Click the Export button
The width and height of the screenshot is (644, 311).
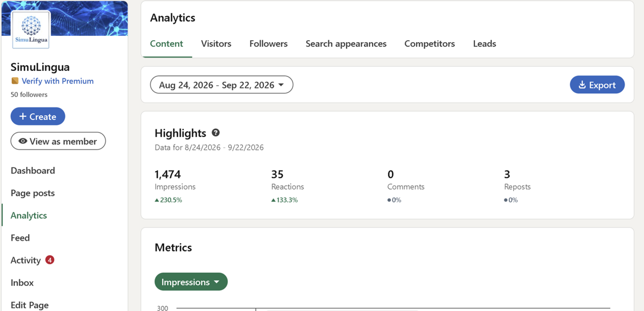[x=597, y=85]
